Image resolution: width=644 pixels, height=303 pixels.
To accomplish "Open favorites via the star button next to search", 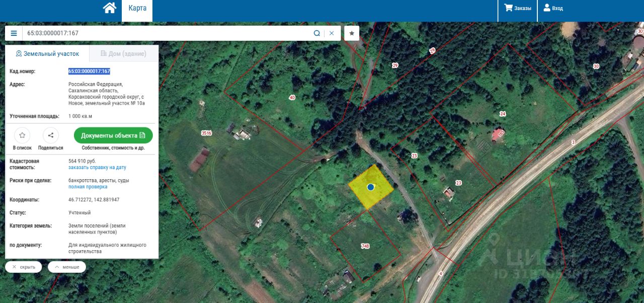I will coord(352,33).
